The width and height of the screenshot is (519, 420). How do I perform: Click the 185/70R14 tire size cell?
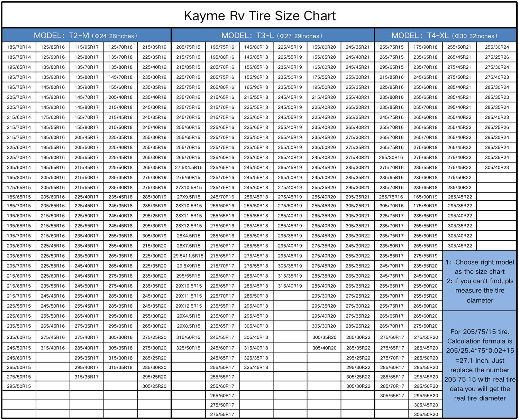pyautogui.click(x=19, y=47)
